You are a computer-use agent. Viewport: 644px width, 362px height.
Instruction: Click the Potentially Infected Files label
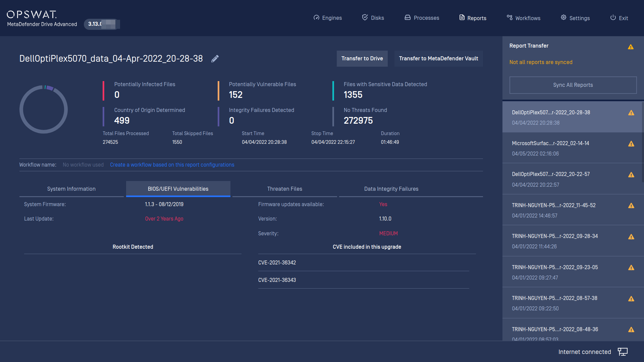145,84
